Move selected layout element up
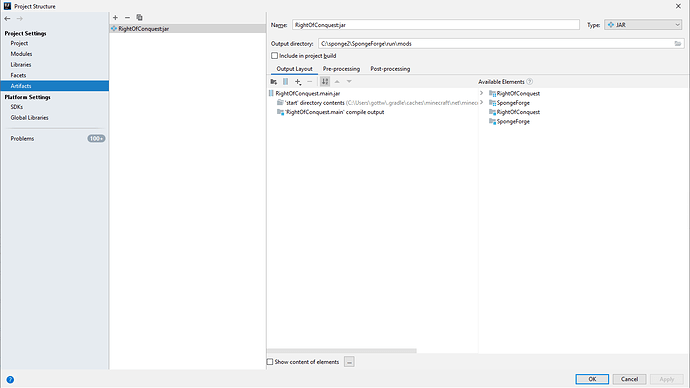This screenshot has height=388, width=690. coord(337,81)
